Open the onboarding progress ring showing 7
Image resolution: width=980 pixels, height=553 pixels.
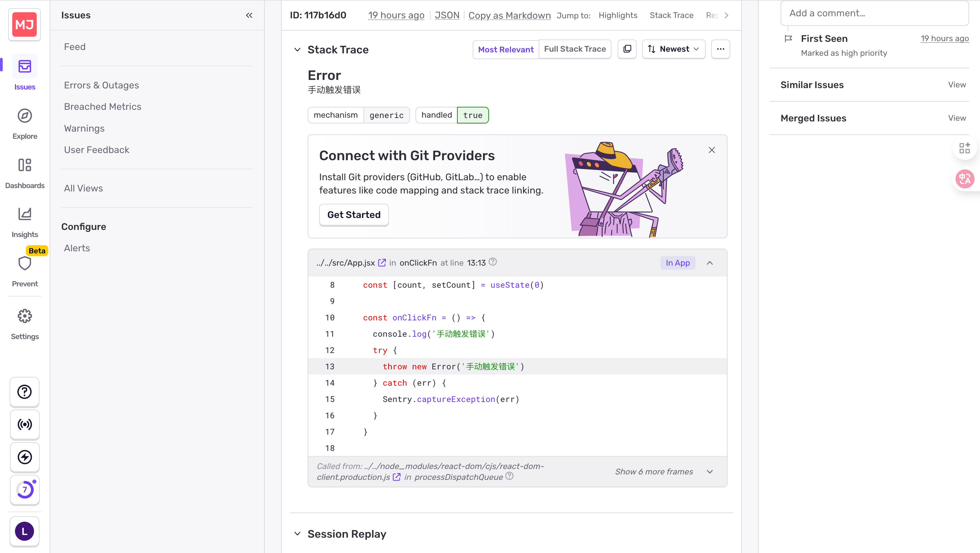point(25,490)
